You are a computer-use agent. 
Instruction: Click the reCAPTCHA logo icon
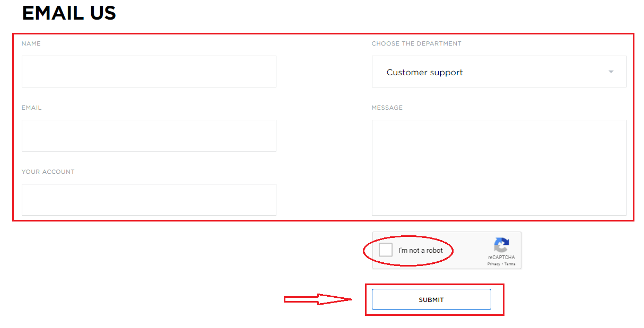pos(501,245)
